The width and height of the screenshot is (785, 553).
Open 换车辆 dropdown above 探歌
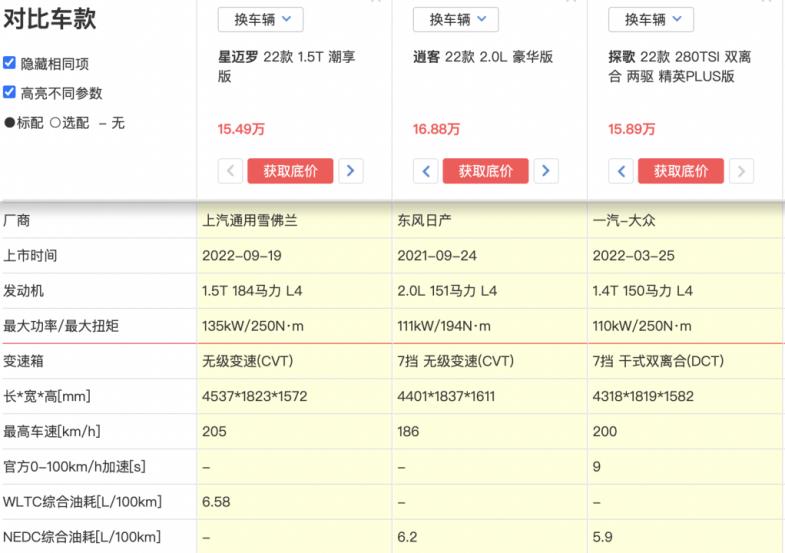click(651, 20)
